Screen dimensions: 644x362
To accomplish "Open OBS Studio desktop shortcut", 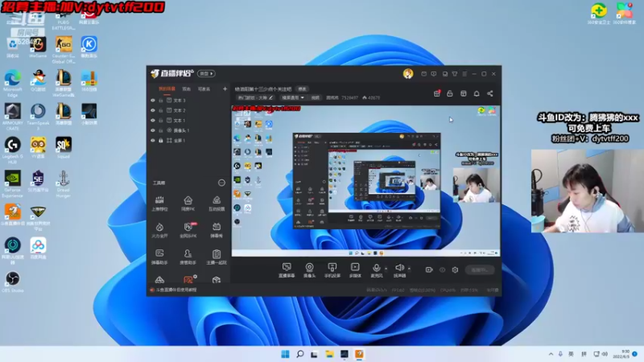I will click(12, 282).
